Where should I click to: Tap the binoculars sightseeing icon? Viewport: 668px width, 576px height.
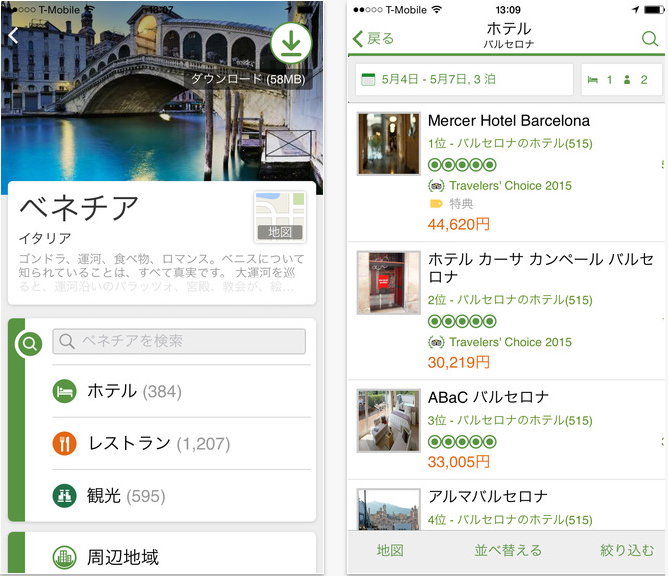pos(64,495)
